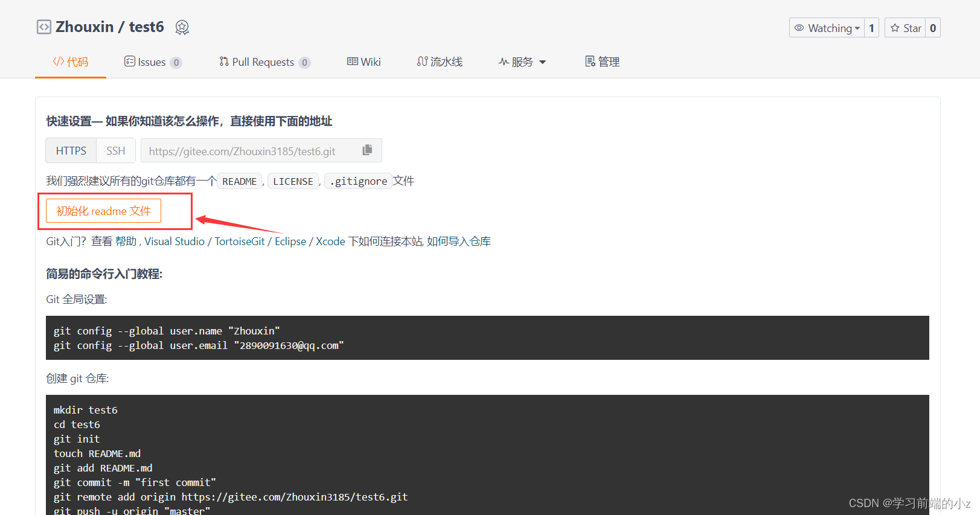Open the Pull Requests tab
This screenshot has height=515, width=980.
(264, 62)
